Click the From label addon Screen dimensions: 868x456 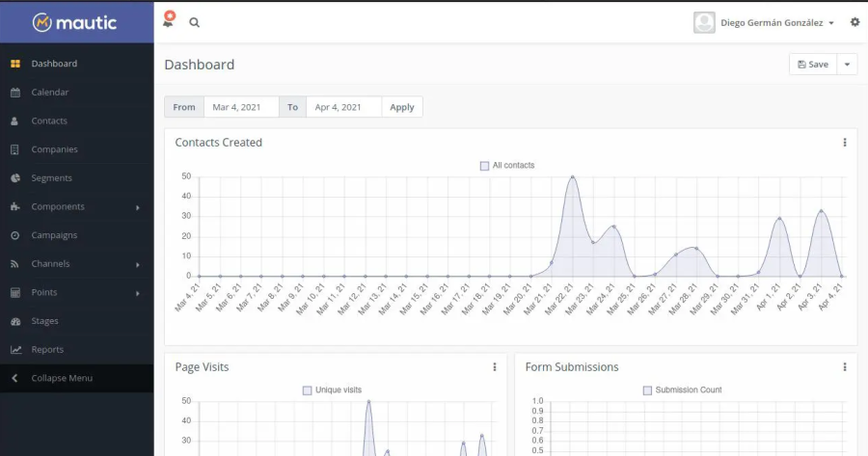tap(184, 107)
